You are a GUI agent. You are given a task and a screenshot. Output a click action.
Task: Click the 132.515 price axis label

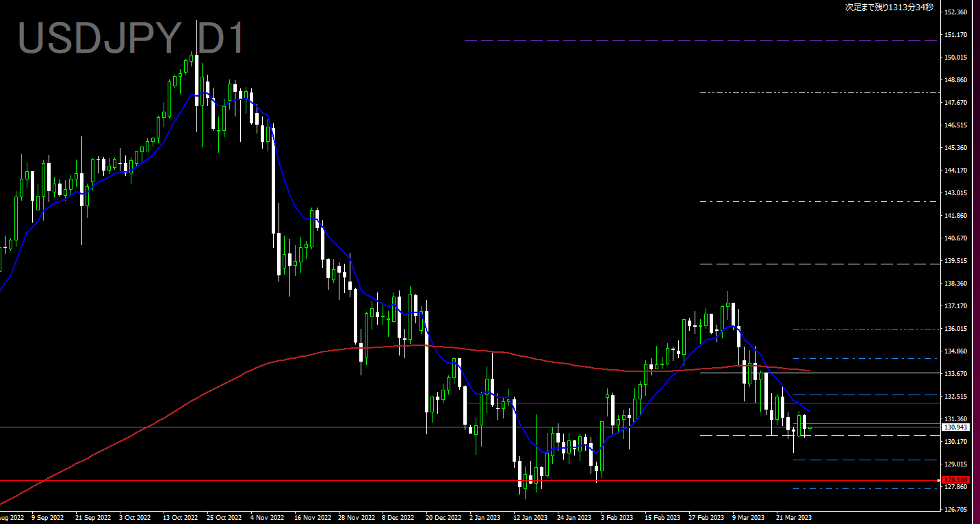click(x=955, y=397)
